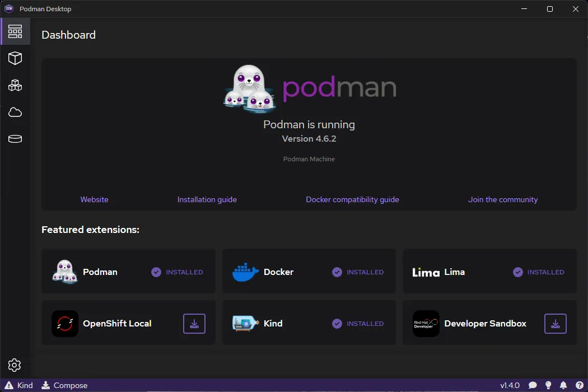
Task: Open the feedback chat bubble icon
Action: point(533,385)
